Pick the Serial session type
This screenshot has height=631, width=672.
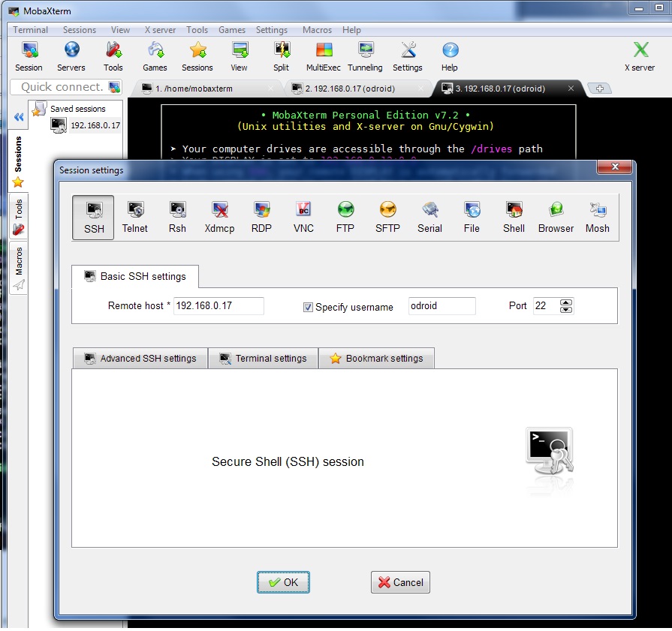(429, 217)
